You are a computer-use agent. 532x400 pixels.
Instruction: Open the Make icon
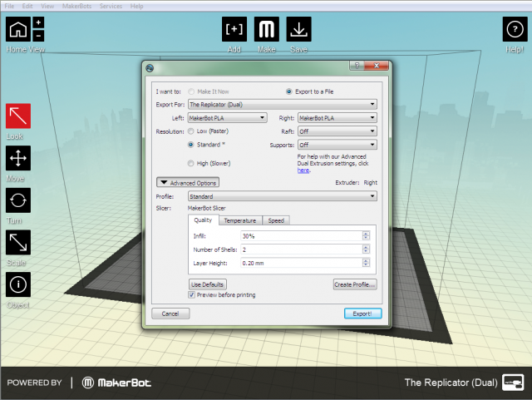(x=266, y=29)
